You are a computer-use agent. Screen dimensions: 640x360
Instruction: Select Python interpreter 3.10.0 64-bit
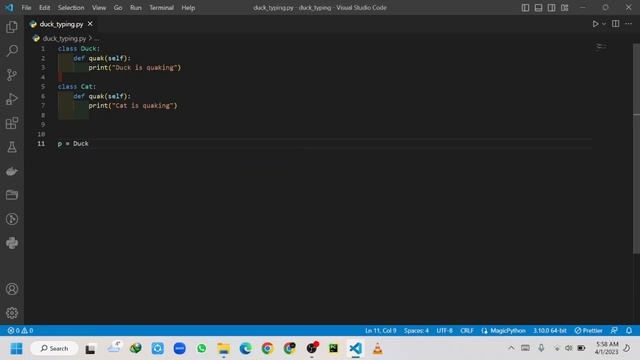point(550,330)
